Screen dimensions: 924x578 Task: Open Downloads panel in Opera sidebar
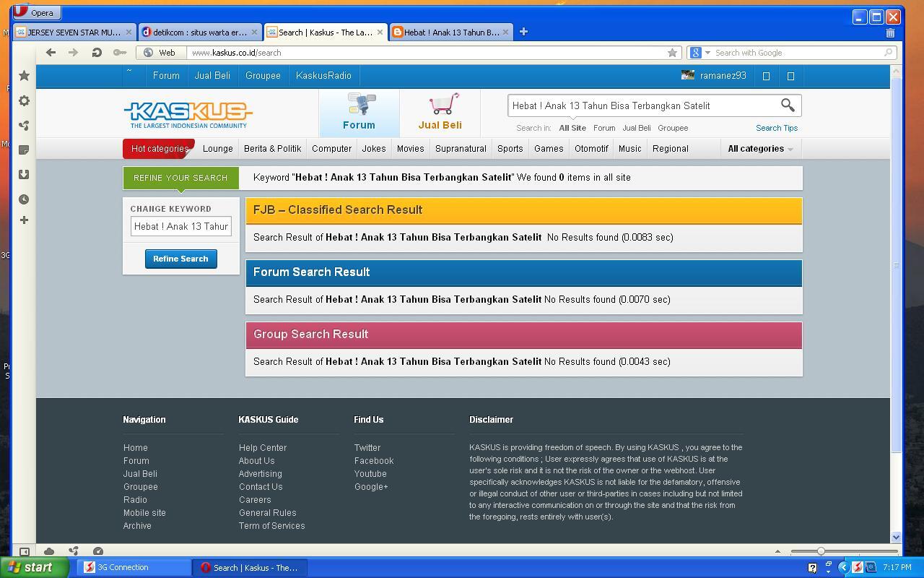coord(24,175)
